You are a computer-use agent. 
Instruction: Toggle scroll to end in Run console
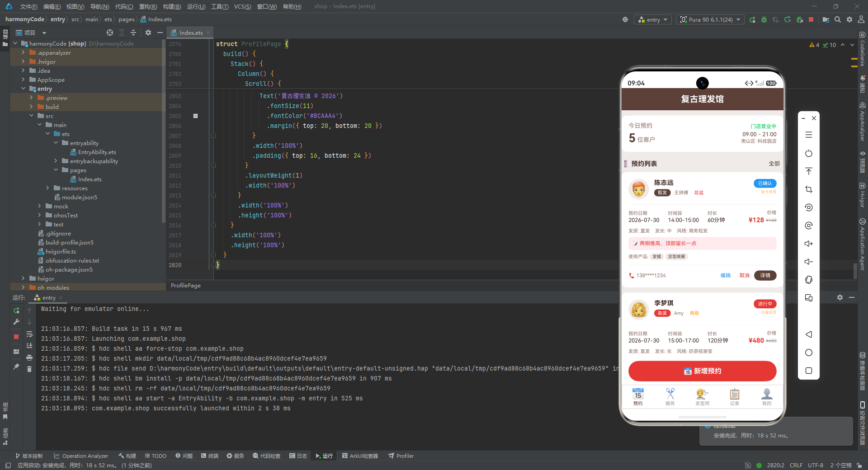tap(29, 346)
